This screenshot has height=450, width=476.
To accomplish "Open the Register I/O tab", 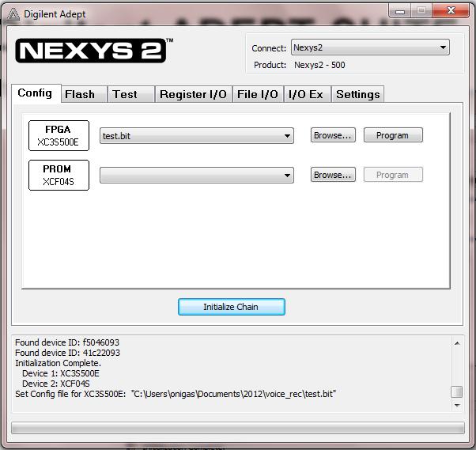I will pyautogui.click(x=194, y=94).
